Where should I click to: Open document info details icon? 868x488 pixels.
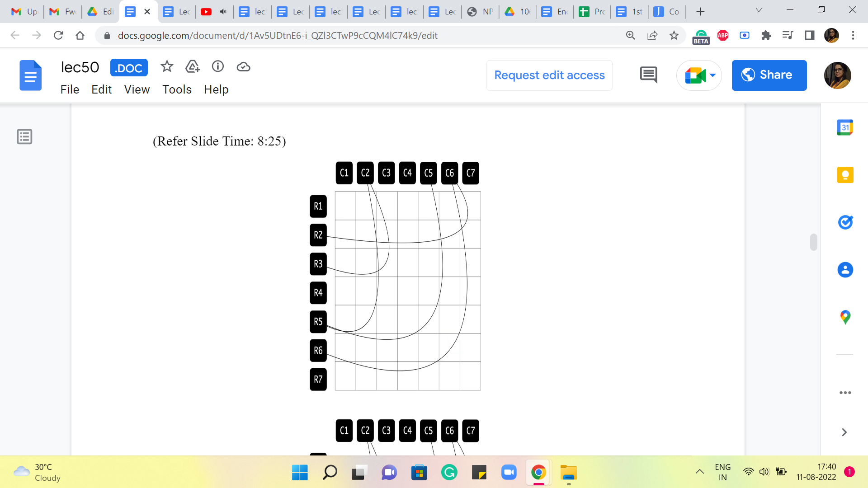218,67
